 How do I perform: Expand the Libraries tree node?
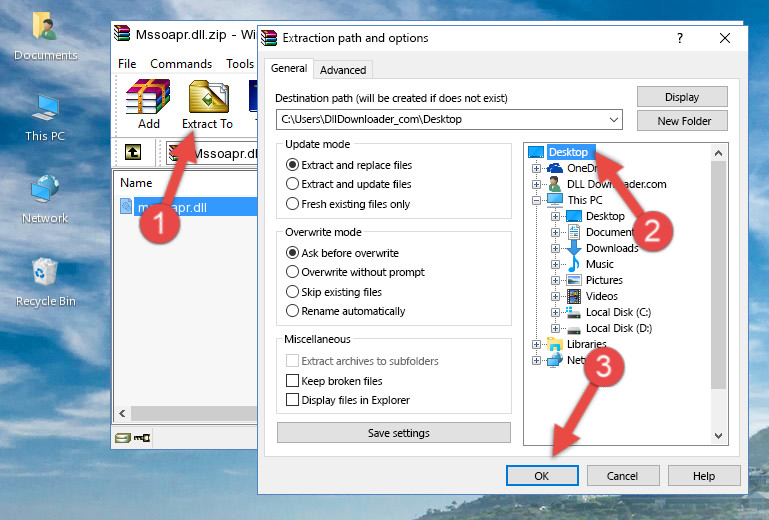pyautogui.click(x=536, y=344)
